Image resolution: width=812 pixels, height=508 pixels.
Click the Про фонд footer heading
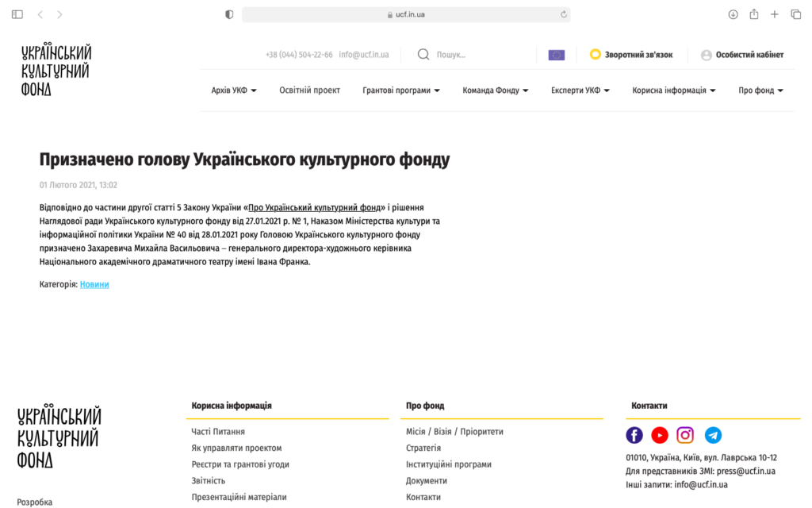(425, 406)
